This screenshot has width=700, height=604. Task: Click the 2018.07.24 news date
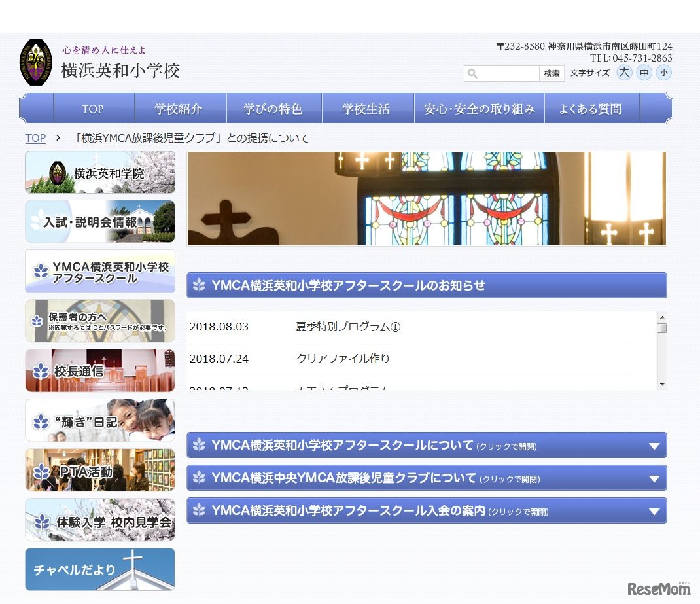coord(219,359)
